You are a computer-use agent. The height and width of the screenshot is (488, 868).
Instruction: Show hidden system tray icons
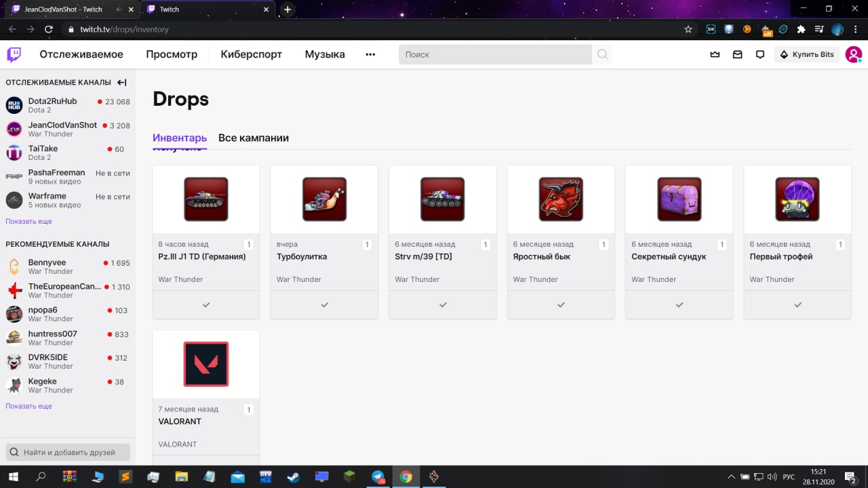[731, 476]
